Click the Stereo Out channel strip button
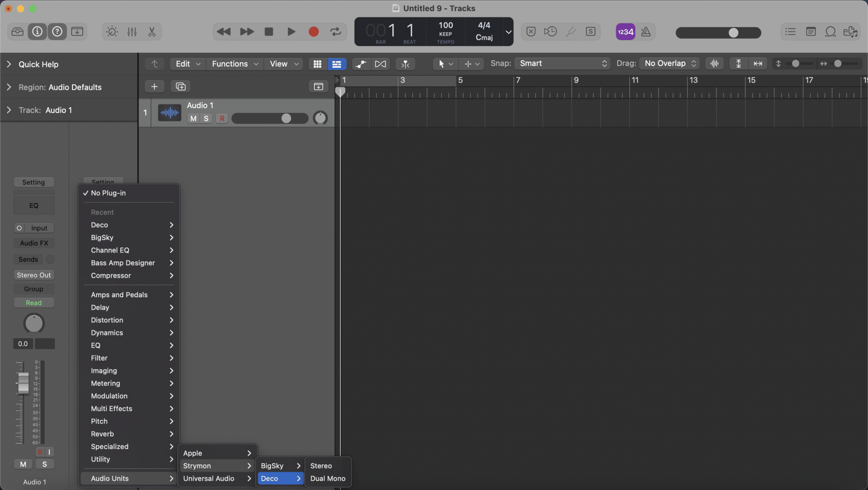The height and width of the screenshot is (490, 868). click(33, 275)
